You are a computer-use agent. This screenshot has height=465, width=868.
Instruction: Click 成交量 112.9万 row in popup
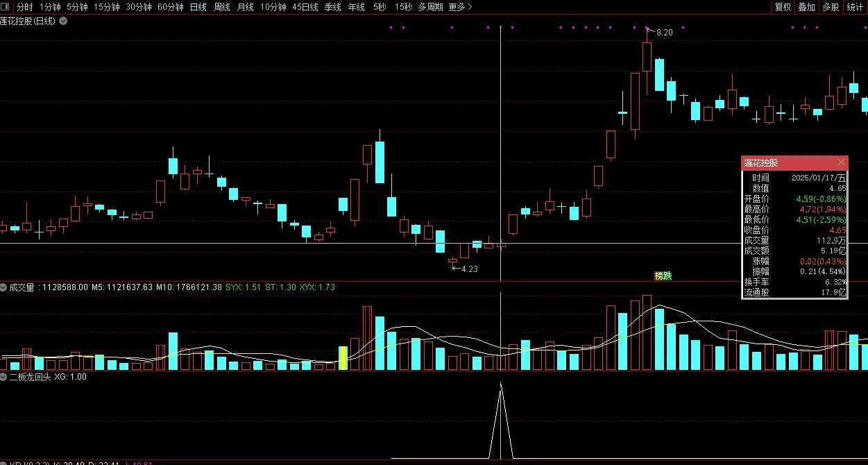click(x=794, y=241)
